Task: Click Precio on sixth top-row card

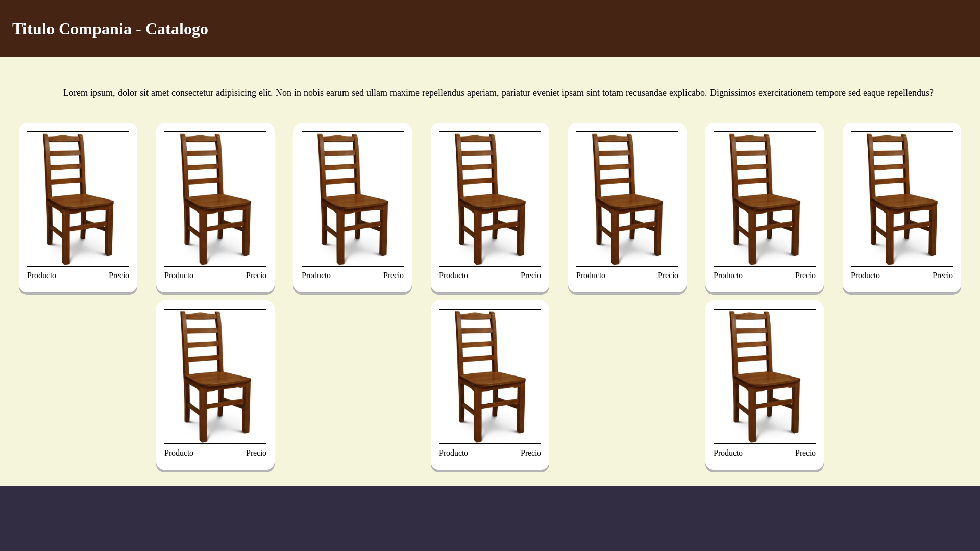Action: coord(805,275)
